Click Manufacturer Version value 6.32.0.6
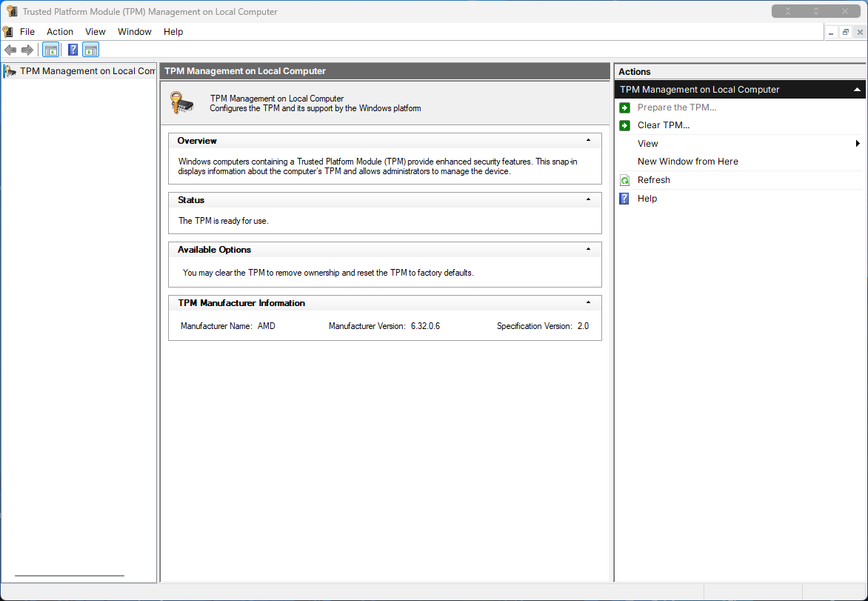868x601 pixels. [x=425, y=326]
